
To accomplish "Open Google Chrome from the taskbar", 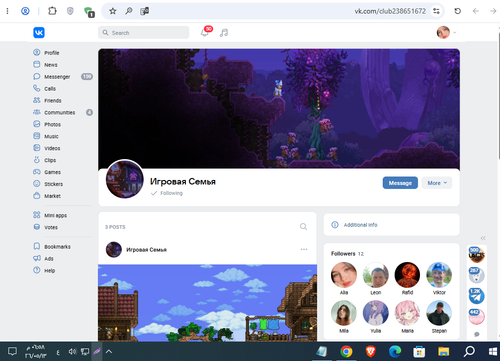I will tap(346, 351).
